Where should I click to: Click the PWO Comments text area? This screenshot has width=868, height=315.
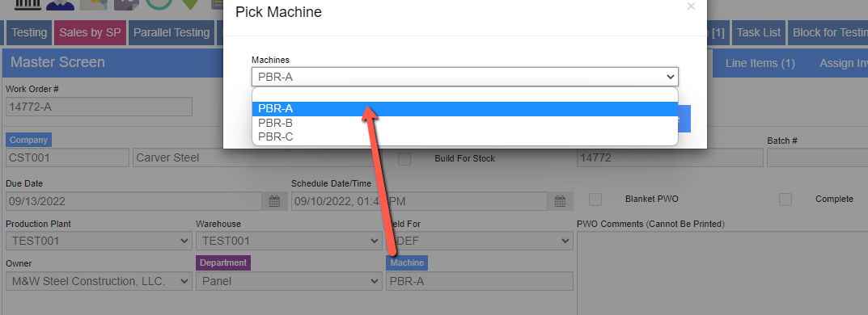coord(722,273)
